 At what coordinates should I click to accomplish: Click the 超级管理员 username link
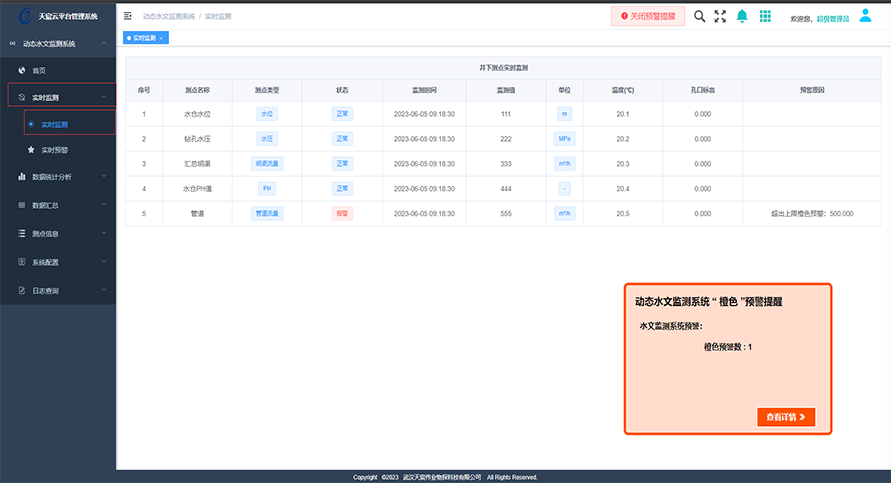pos(833,19)
